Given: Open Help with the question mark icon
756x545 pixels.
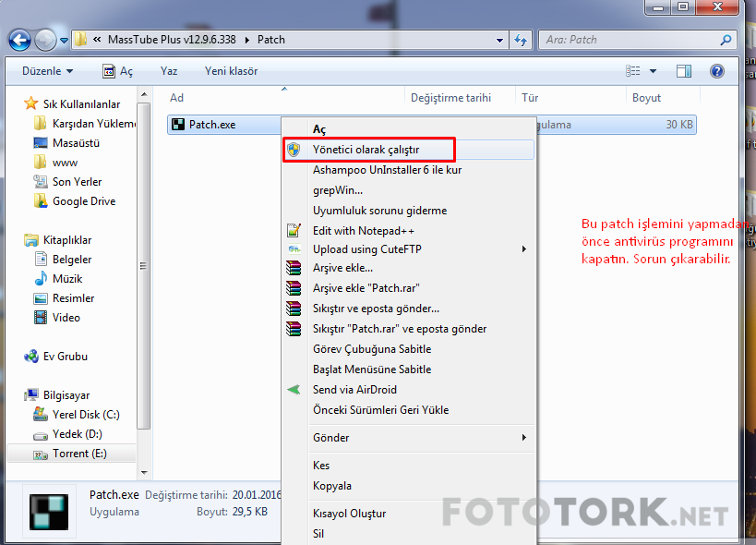Looking at the screenshot, I should (x=717, y=71).
